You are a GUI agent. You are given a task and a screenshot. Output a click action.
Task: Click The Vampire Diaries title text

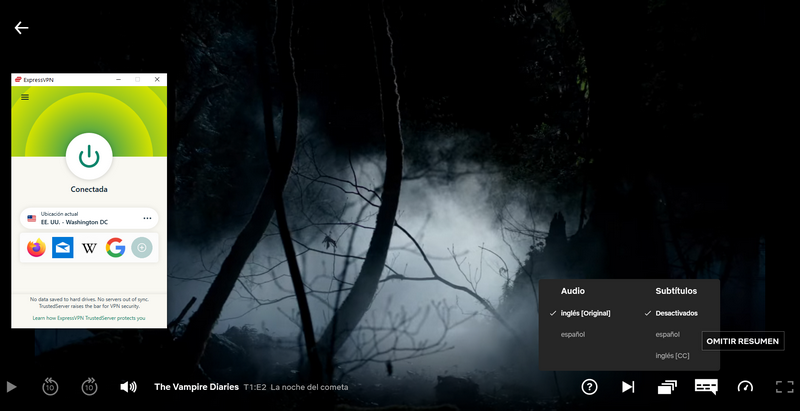tap(196, 387)
